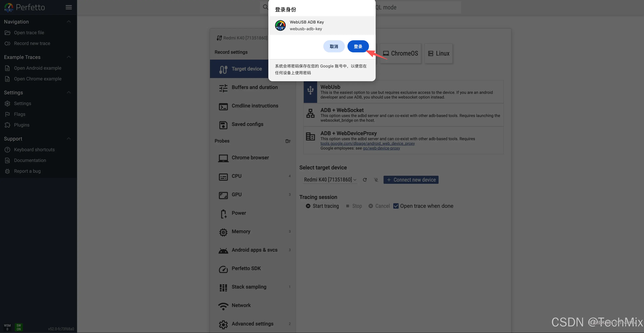Viewport: 644px width, 333px height.
Task: Click the hamburger sidebar toggle icon
Action: click(69, 7)
